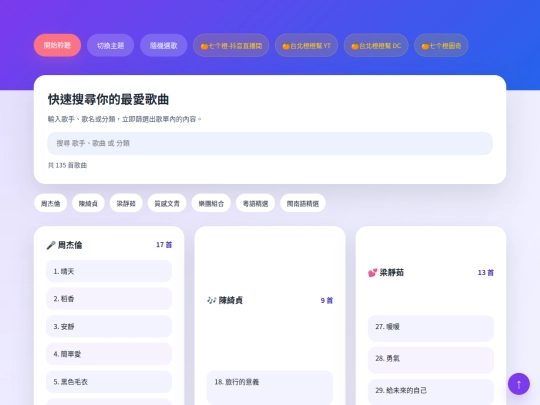This screenshot has height=405, width=540.
Task: Select the 陳綺貞 category chip
Action: pyautogui.click(x=88, y=203)
